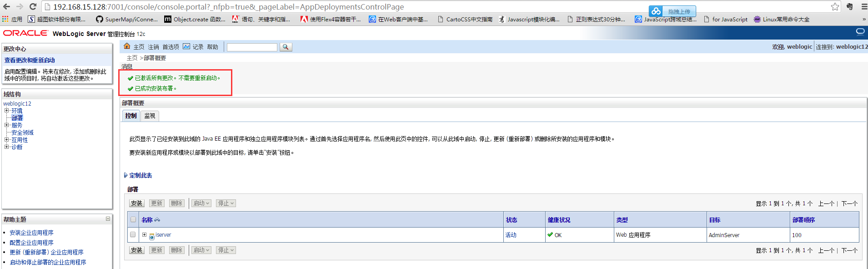Expand the 定制此表 disclosure triangle
The height and width of the screenshot is (269, 868).
pyautogui.click(x=126, y=175)
